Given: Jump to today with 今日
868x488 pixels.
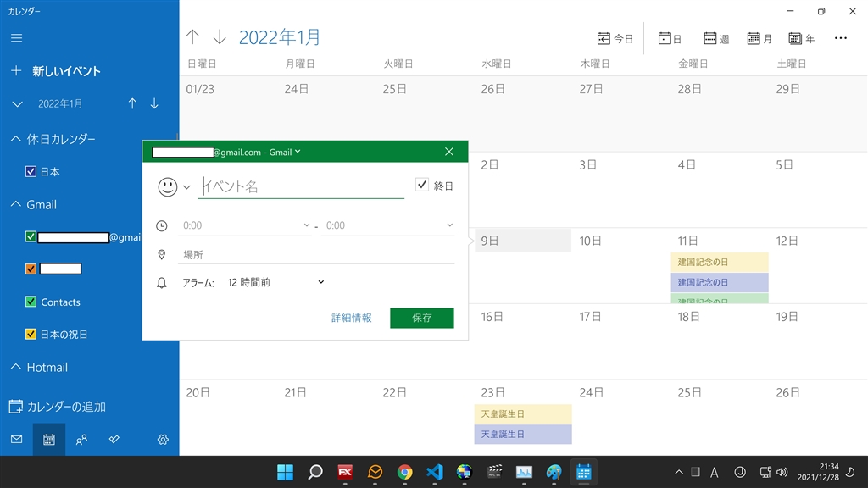Looking at the screenshot, I should coord(615,38).
